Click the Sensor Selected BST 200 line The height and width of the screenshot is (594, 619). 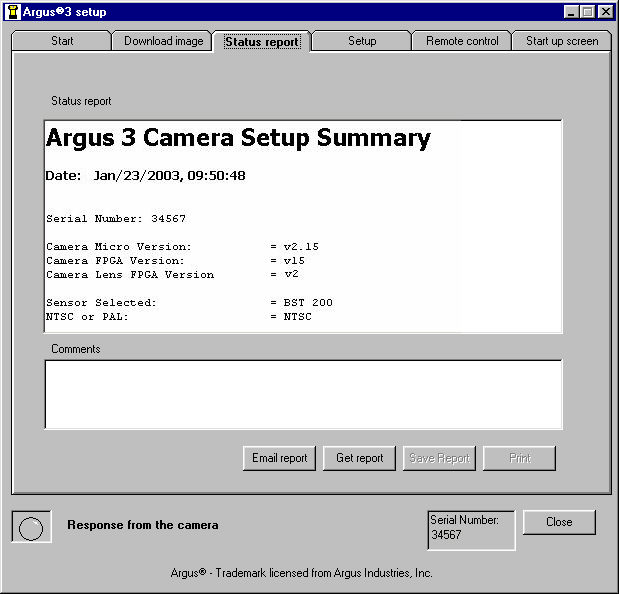189,303
